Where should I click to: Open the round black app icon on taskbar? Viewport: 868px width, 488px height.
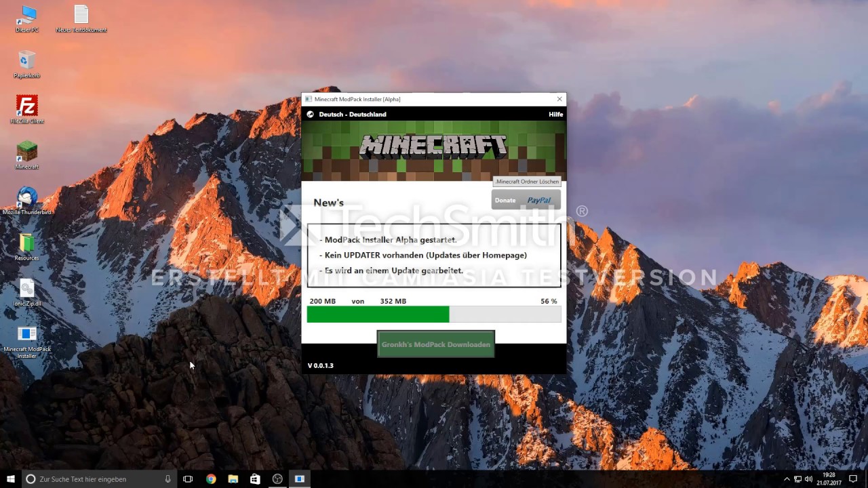pos(277,479)
